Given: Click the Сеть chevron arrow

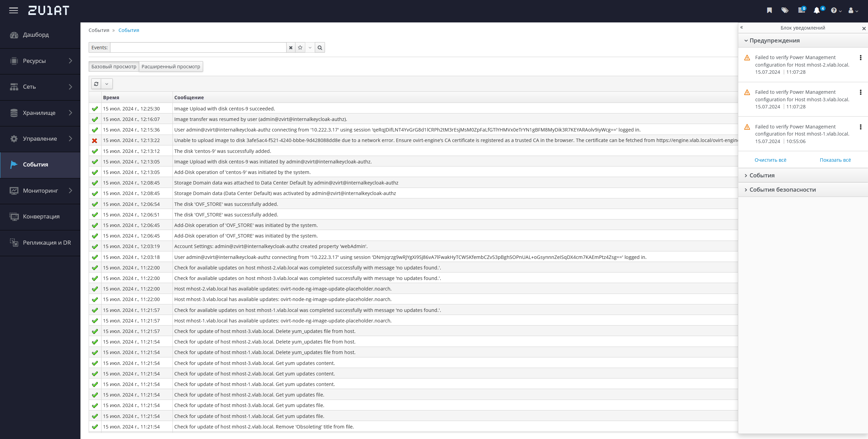Looking at the screenshot, I should (x=70, y=87).
